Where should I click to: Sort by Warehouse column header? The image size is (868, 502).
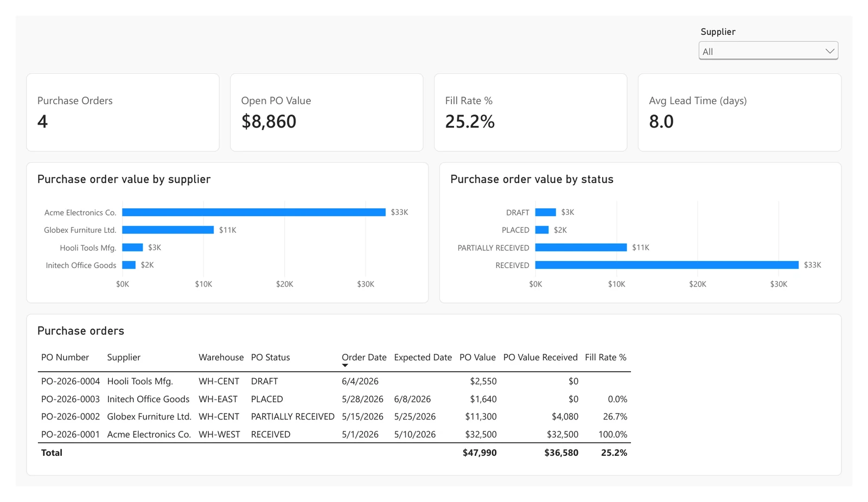coord(221,357)
